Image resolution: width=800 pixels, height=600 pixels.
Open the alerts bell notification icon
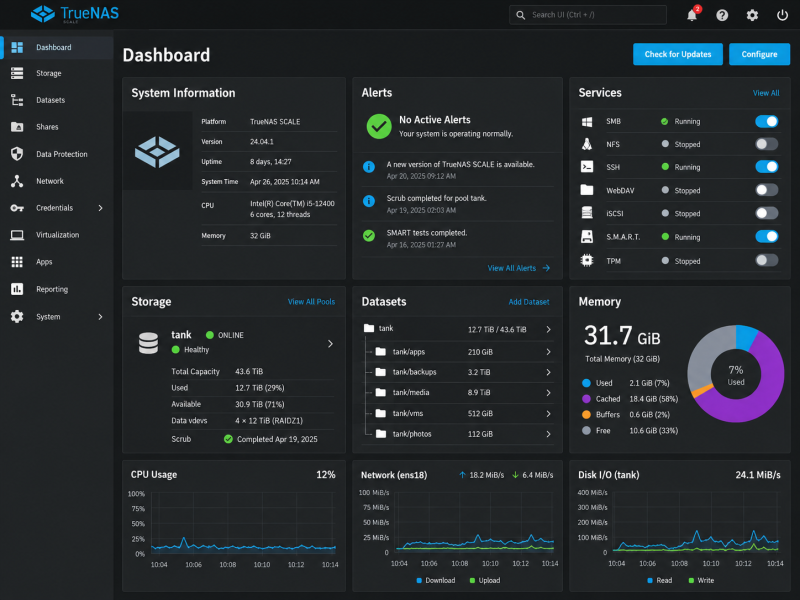[692, 15]
